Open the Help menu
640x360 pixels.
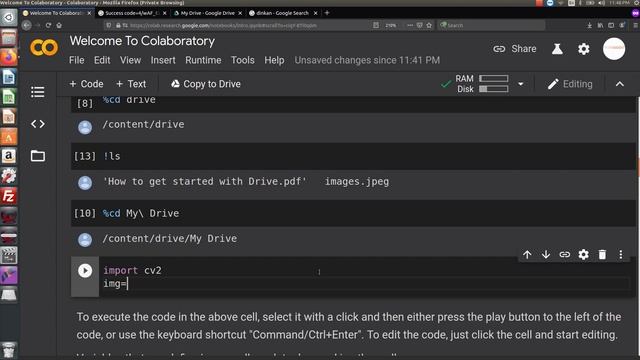click(274, 60)
